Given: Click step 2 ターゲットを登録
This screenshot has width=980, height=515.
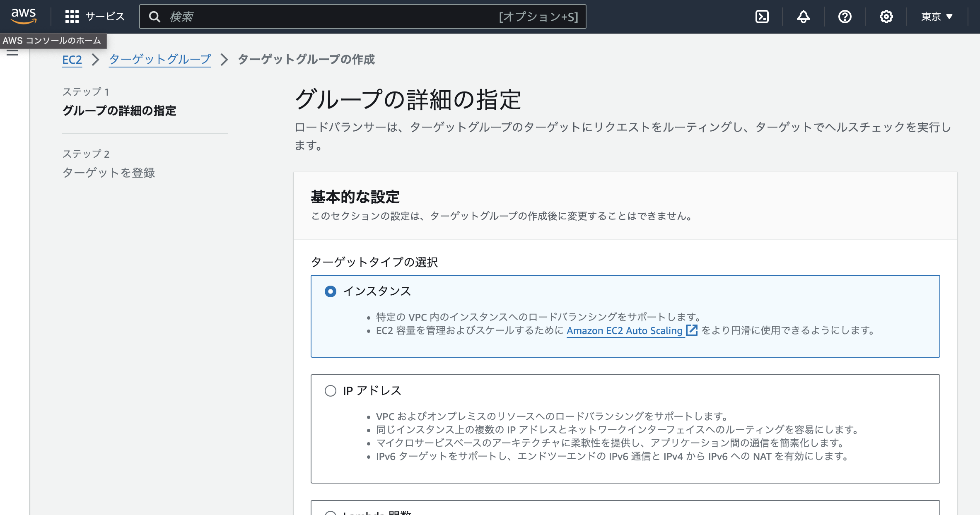Looking at the screenshot, I should click(109, 173).
